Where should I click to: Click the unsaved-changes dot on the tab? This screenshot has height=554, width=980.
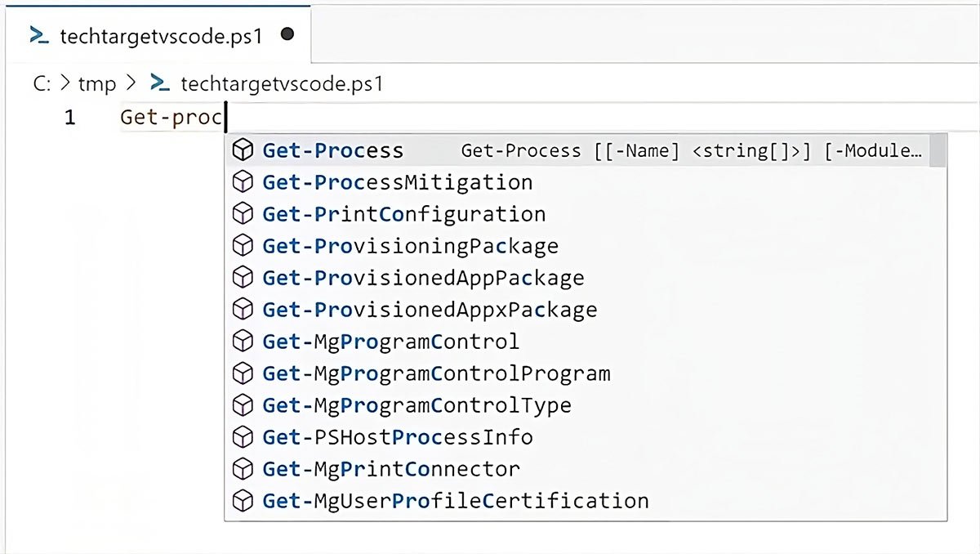pyautogui.click(x=287, y=35)
